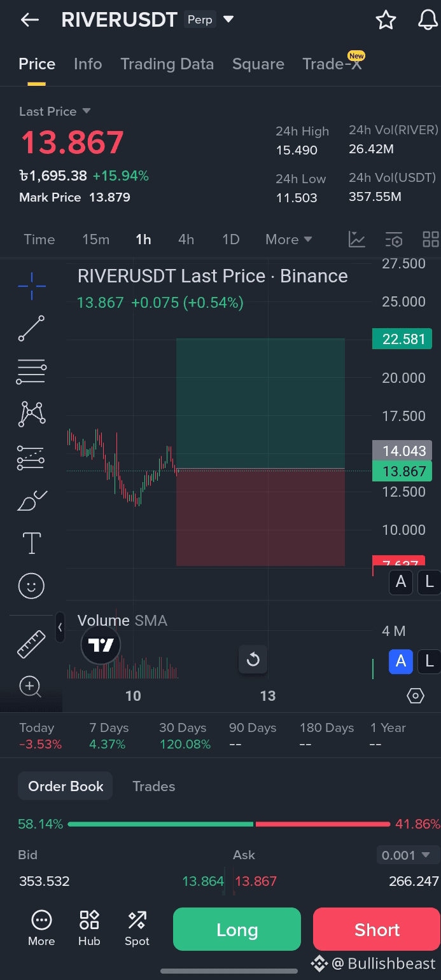Open chart indicators line icon
The image size is (441, 980).
[357, 239]
